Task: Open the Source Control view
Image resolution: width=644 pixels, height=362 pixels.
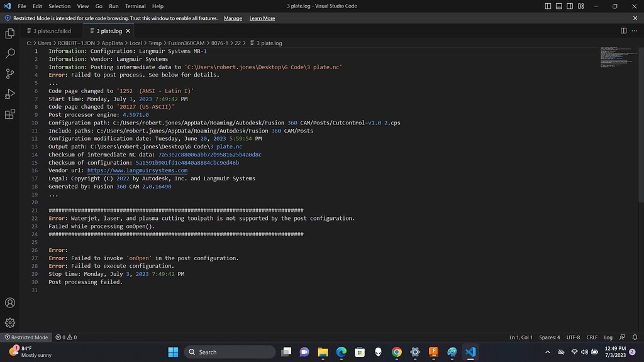Action: pyautogui.click(x=10, y=74)
